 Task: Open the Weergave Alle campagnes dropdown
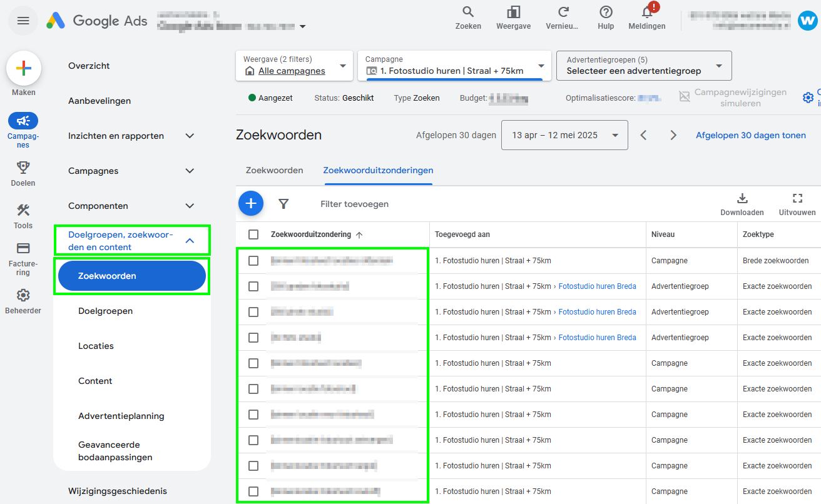tap(294, 66)
